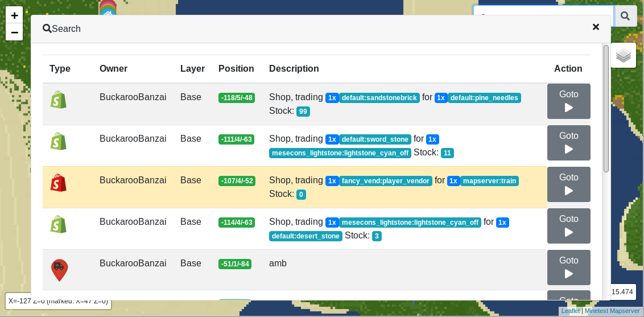Click the Type column header

[x=60, y=68]
